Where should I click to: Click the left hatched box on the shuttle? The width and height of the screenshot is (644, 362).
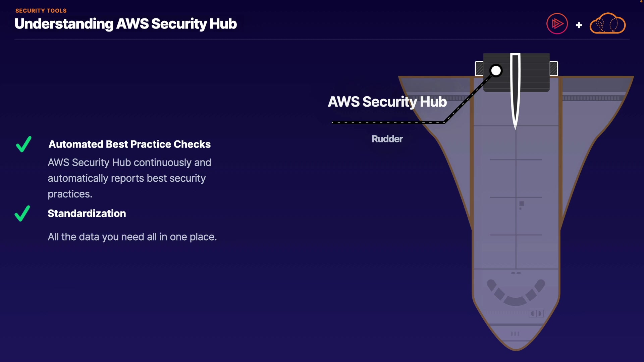click(x=479, y=69)
